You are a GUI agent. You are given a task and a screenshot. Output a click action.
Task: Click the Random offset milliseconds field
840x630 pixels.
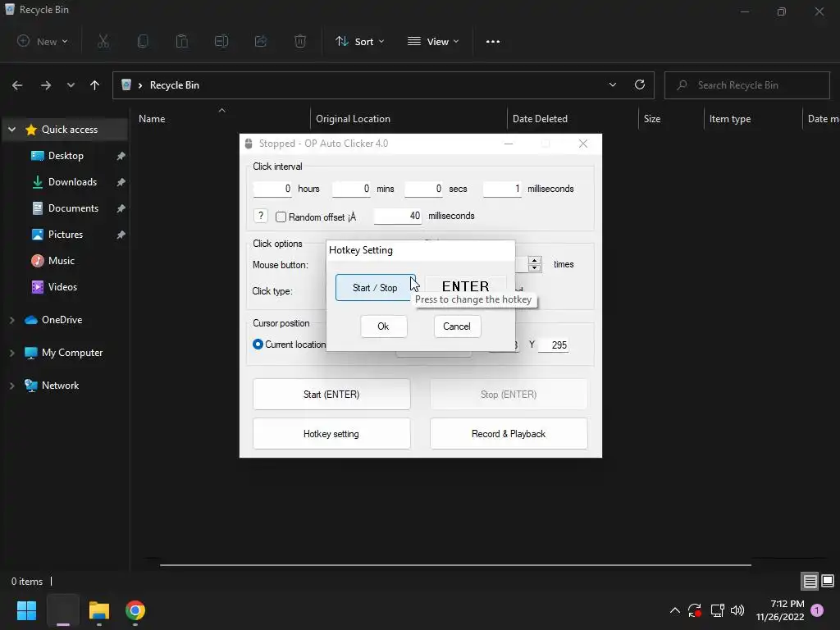coord(398,216)
